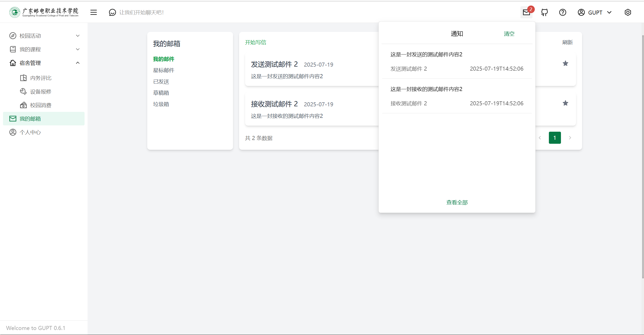
Task: Select 星标邮件 mailbox folder
Action: pos(164,70)
